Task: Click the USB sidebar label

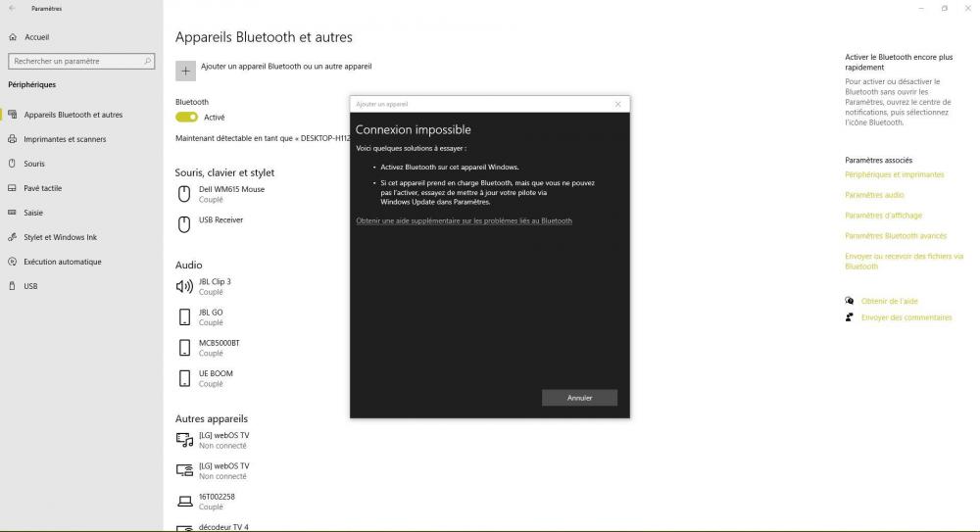Action: [30, 286]
